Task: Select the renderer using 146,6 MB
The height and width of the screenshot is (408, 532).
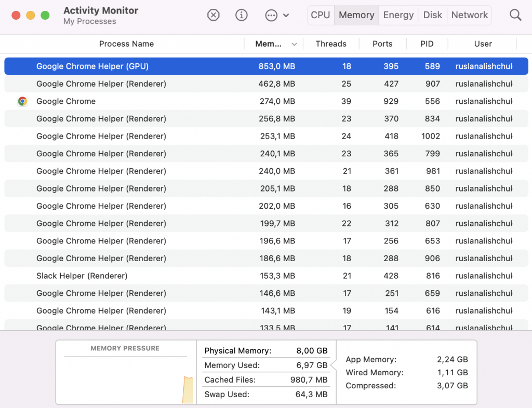Action: (x=266, y=293)
